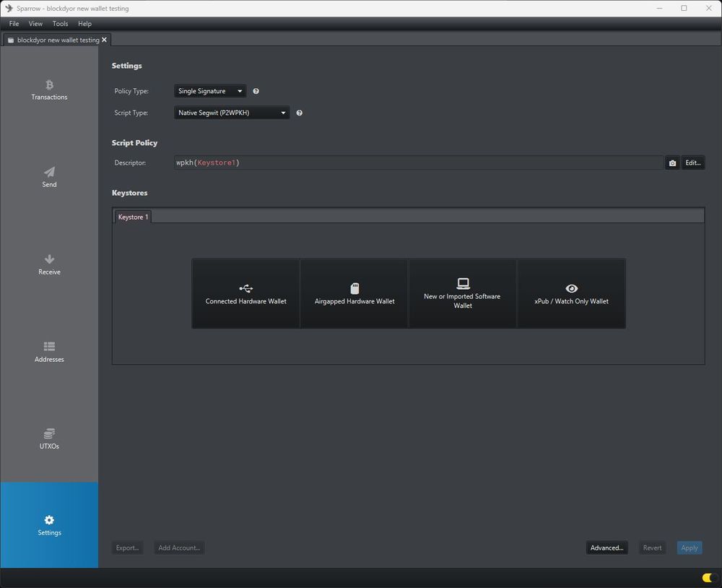
Task: Open the Transactions sidebar section
Action: [49, 90]
